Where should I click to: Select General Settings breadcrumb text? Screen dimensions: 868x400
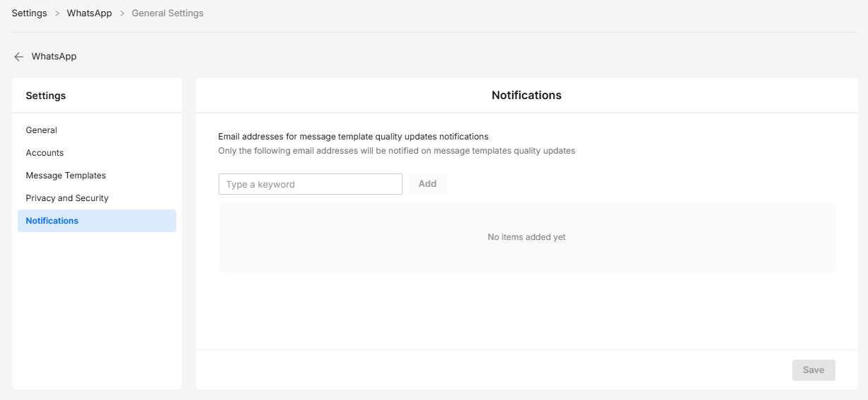pos(168,13)
